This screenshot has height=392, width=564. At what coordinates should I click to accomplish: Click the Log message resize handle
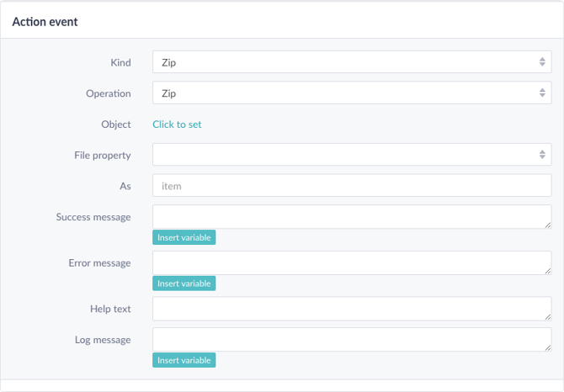[x=548, y=347]
